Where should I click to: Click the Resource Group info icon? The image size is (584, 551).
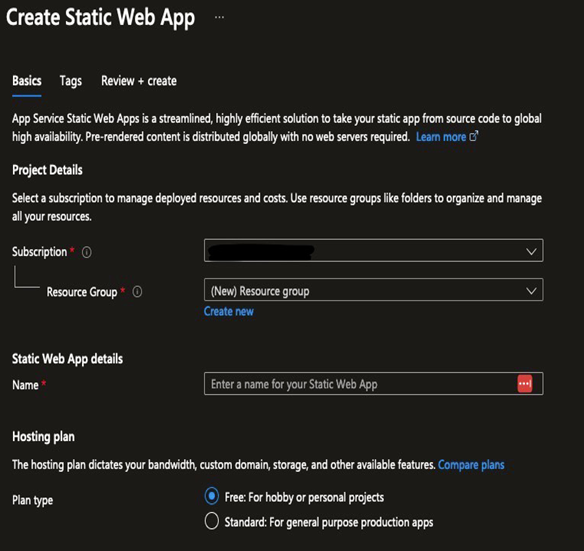tap(137, 292)
